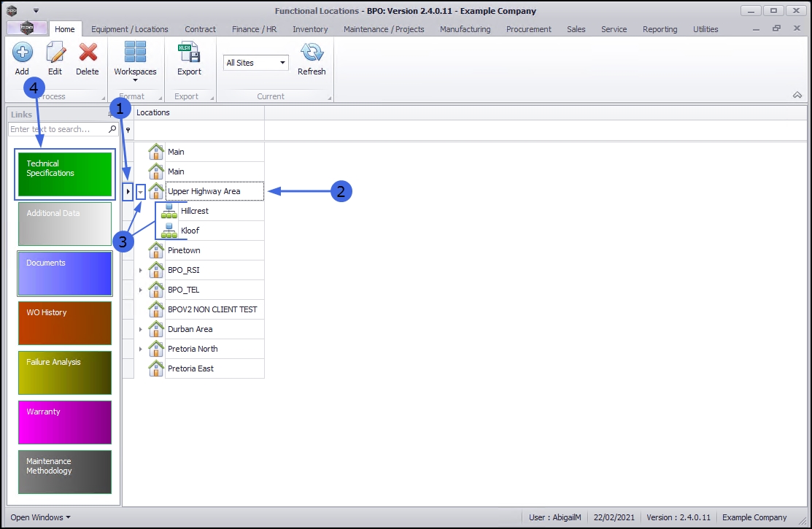
Task: Open the Technical Specifications tile
Action: tap(65, 174)
